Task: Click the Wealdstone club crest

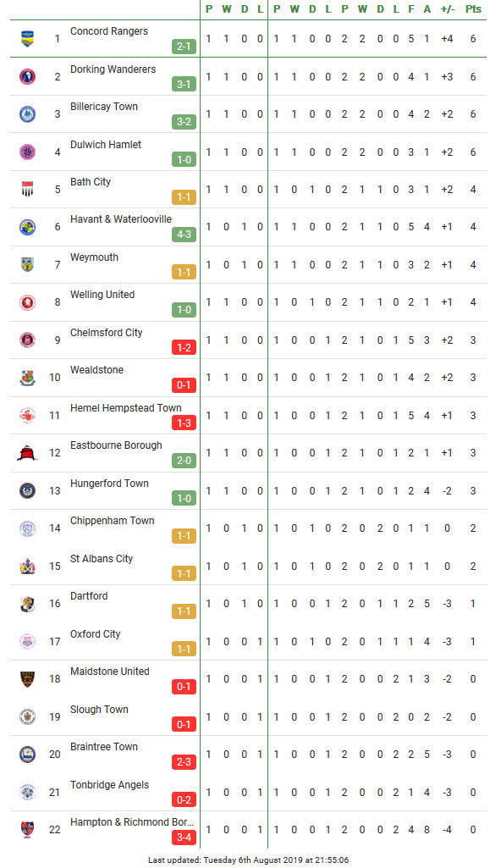Action: 27,378
